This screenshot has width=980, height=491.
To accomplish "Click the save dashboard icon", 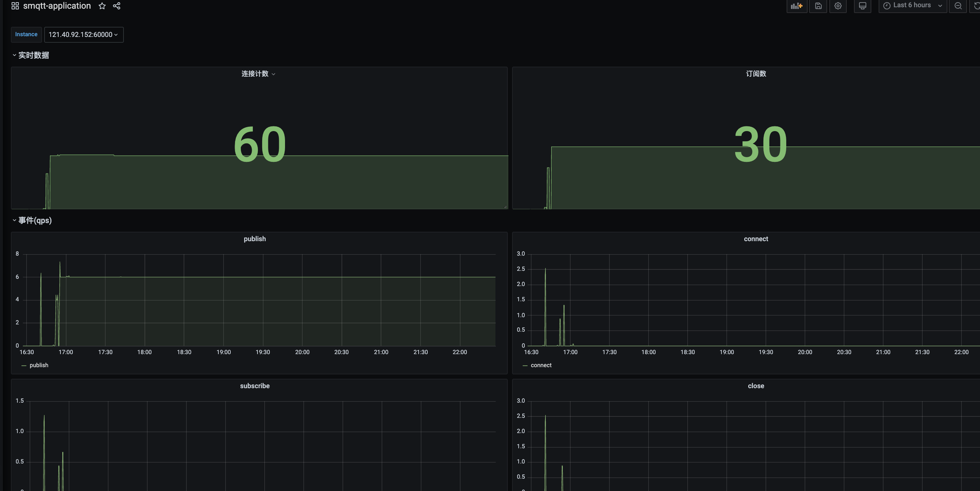I will 818,6.
